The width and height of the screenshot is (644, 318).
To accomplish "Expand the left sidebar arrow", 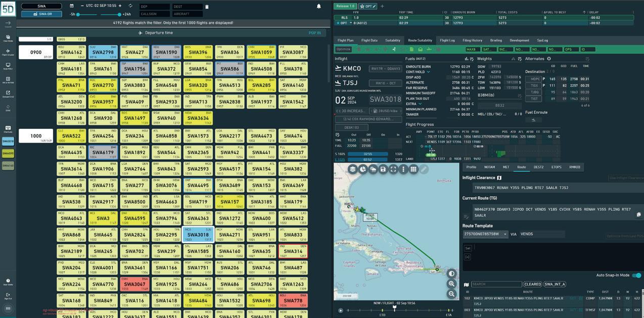I will [8, 23].
